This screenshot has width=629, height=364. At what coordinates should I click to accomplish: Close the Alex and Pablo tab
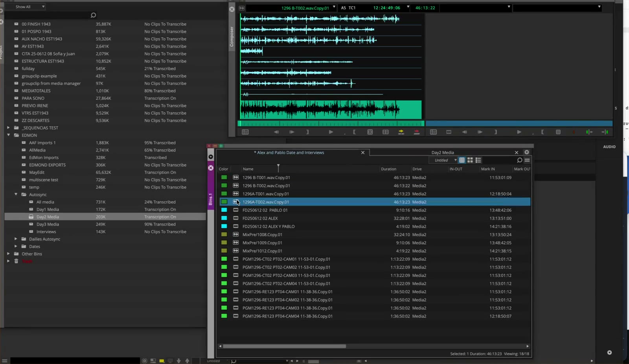point(363,153)
